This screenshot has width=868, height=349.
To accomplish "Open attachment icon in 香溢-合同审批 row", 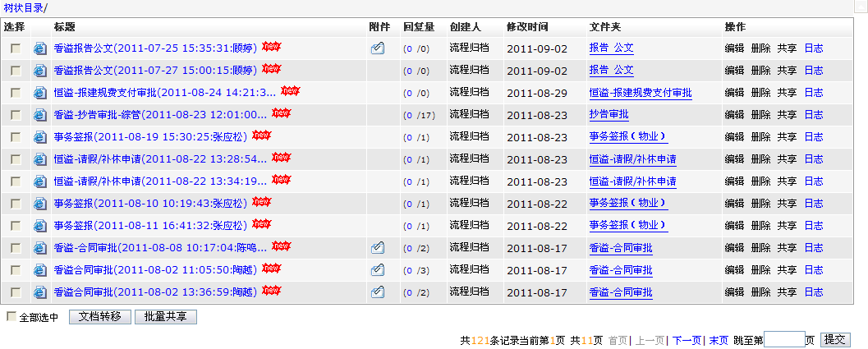I will 377,247.
